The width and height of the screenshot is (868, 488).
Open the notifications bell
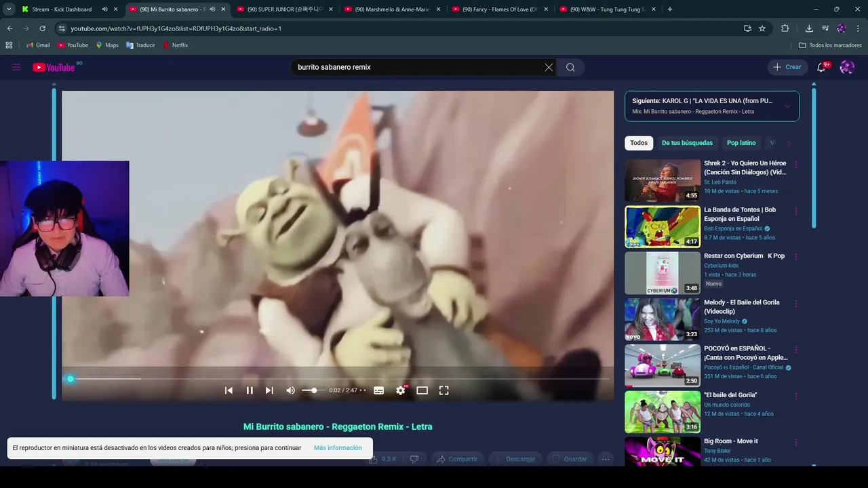tap(821, 67)
